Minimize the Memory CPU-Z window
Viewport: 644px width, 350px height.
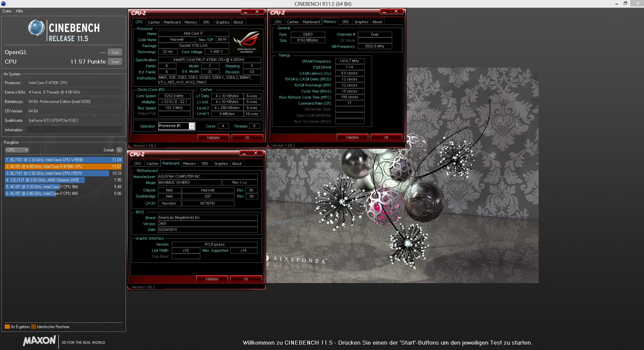point(384,11)
